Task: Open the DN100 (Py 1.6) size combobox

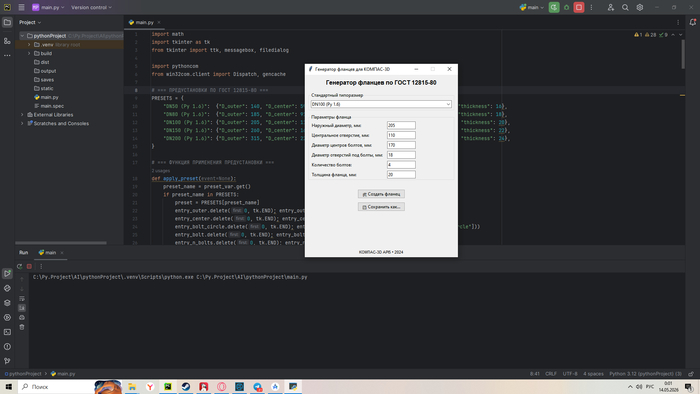Action: point(381,104)
